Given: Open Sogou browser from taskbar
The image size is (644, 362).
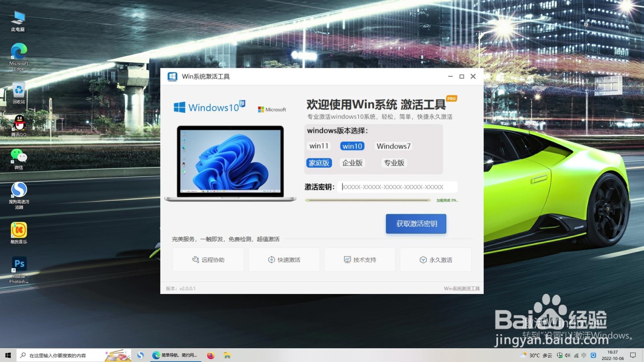Looking at the screenshot, I should [140, 355].
